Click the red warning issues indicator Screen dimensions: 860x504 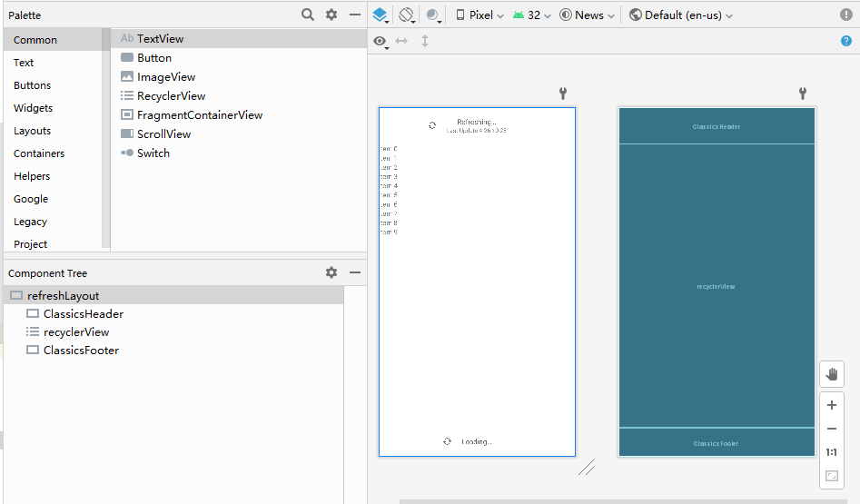tap(846, 15)
